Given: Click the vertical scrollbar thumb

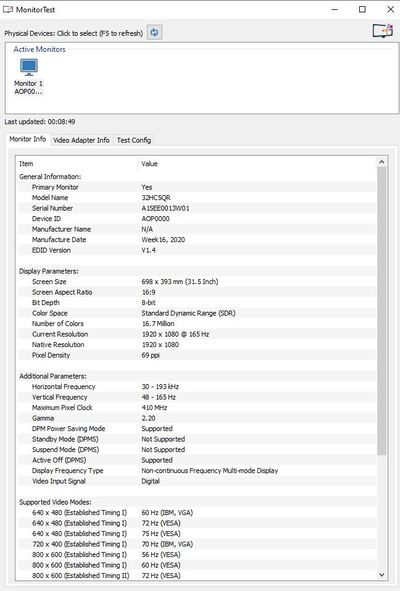Looking at the screenshot, I should [x=382, y=311].
